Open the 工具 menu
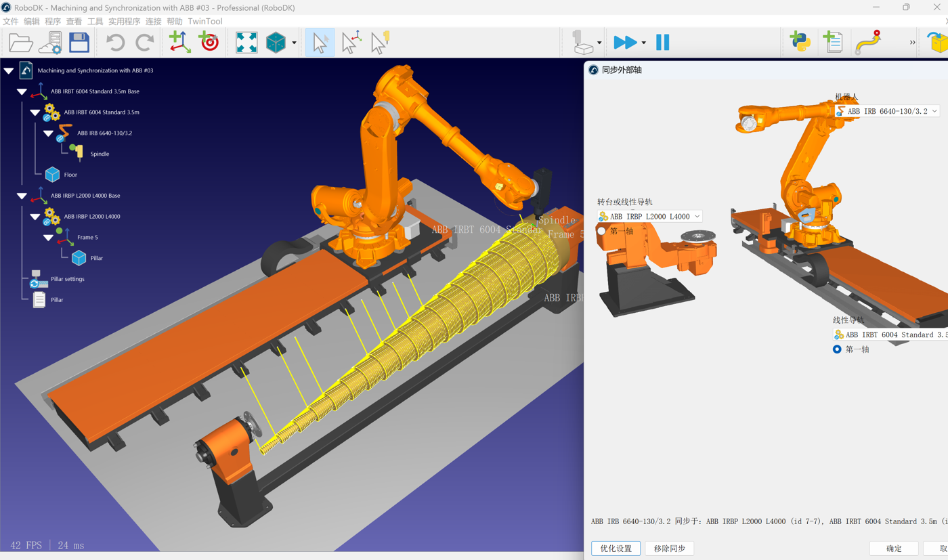This screenshot has width=948, height=560. point(95,22)
